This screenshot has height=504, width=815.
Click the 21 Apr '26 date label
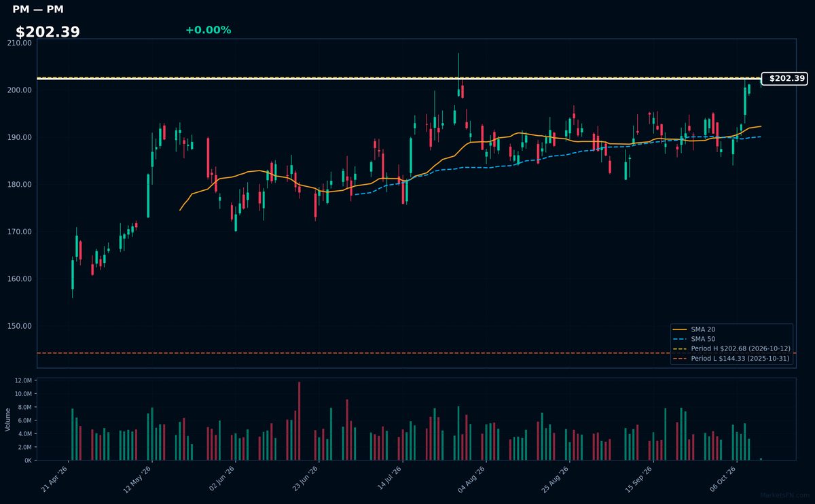(56, 479)
